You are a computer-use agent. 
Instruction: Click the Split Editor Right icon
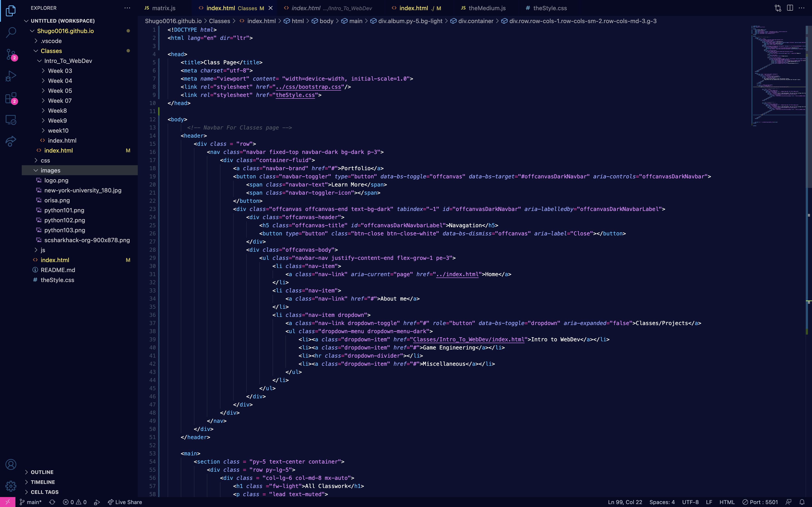(x=790, y=8)
